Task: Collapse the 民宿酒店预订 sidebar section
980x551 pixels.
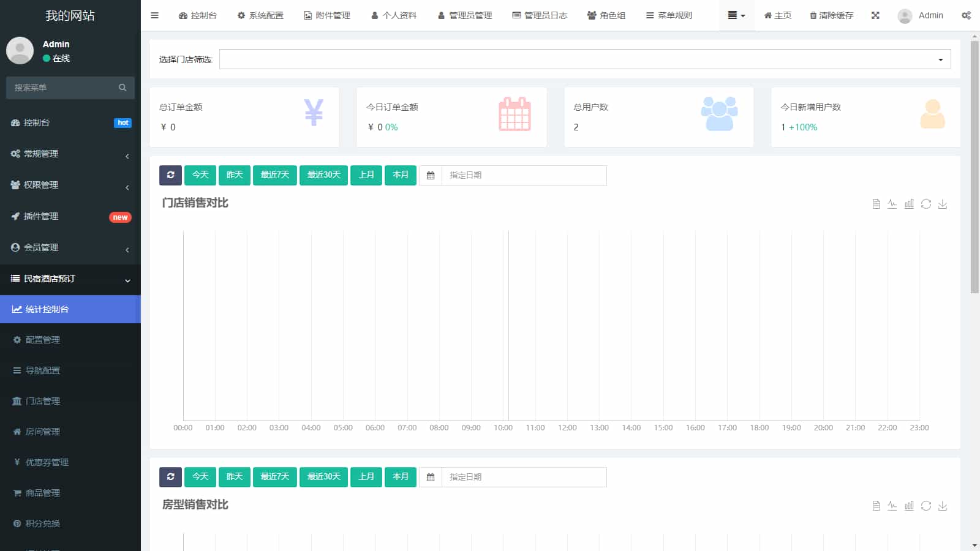Action: pyautogui.click(x=70, y=279)
